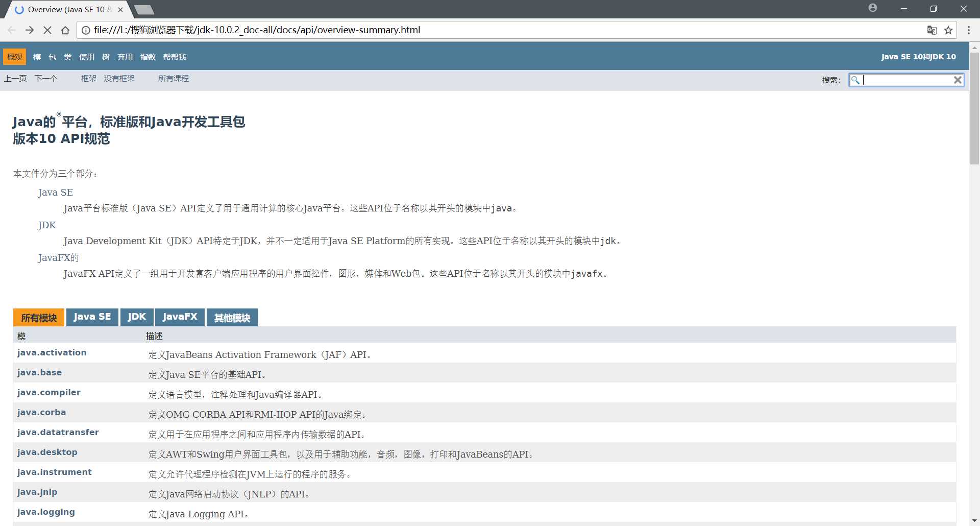The image size is (980, 526).
Task: Open the 指数 navigation link
Action: 148,57
